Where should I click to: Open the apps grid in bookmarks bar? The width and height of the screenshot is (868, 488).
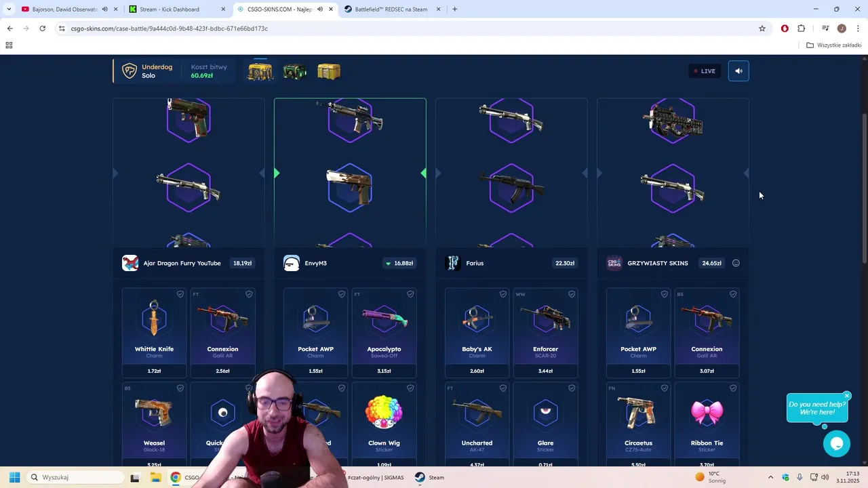pyautogui.click(x=9, y=45)
